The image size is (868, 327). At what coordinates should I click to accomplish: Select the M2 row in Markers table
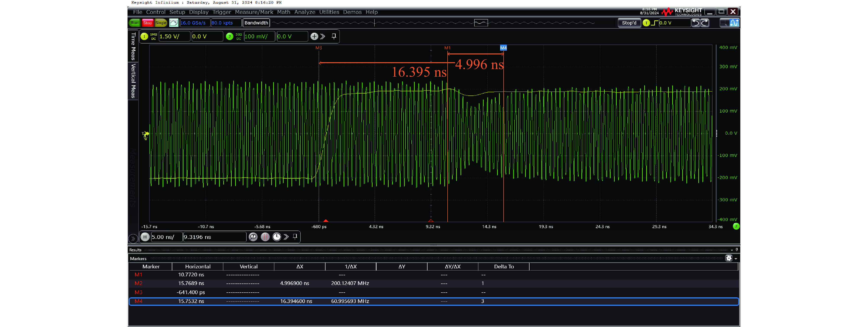[x=434, y=284]
